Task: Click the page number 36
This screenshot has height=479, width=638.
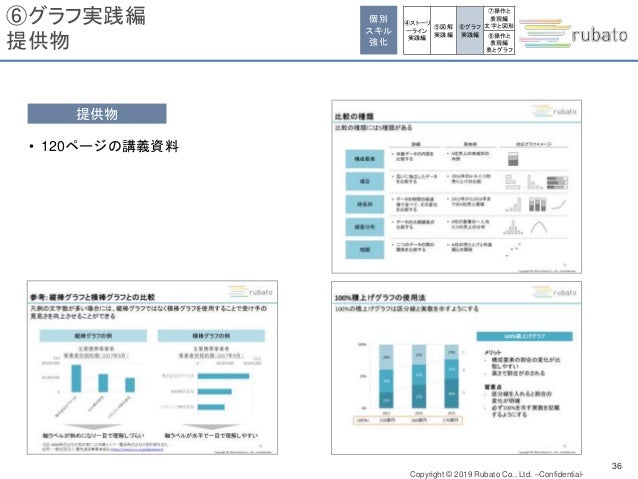Action: 616,466
